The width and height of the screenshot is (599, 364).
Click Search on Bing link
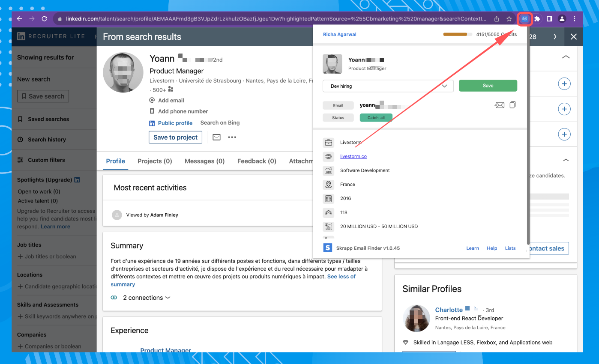[x=220, y=122]
